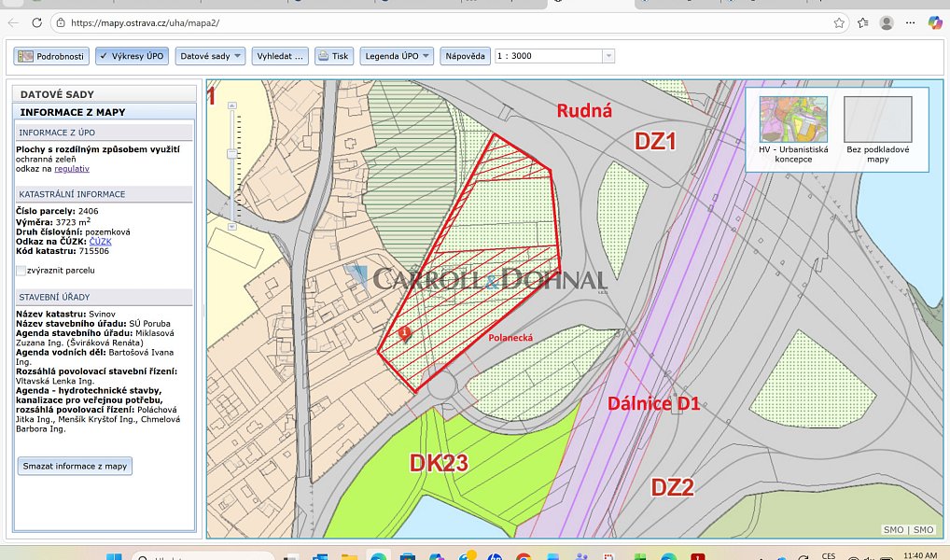Toggle the Výkresy ÚPO checked button
950x560 pixels.
click(x=133, y=56)
